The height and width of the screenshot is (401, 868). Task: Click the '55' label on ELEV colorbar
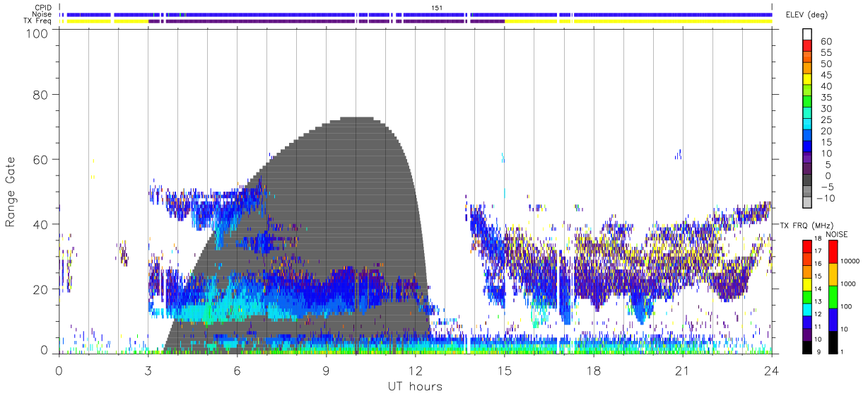(826, 53)
